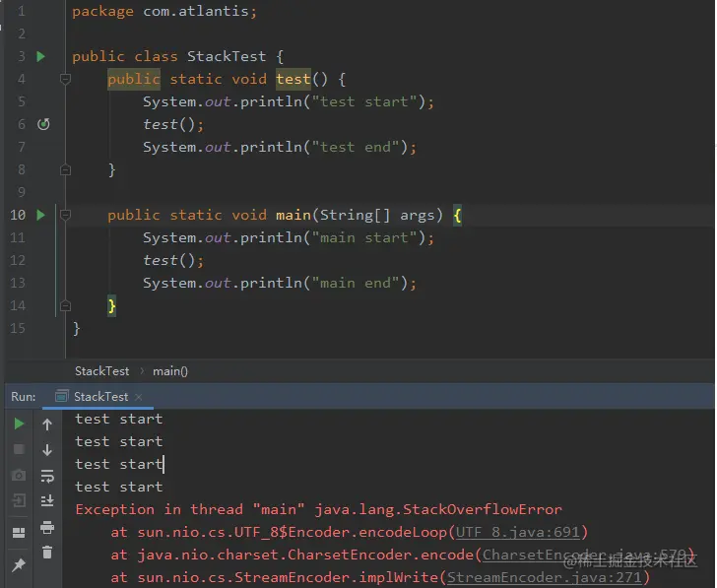Collapse fold marker at main closing brace
The width and height of the screenshot is (717, 588).
click(65, 305)
